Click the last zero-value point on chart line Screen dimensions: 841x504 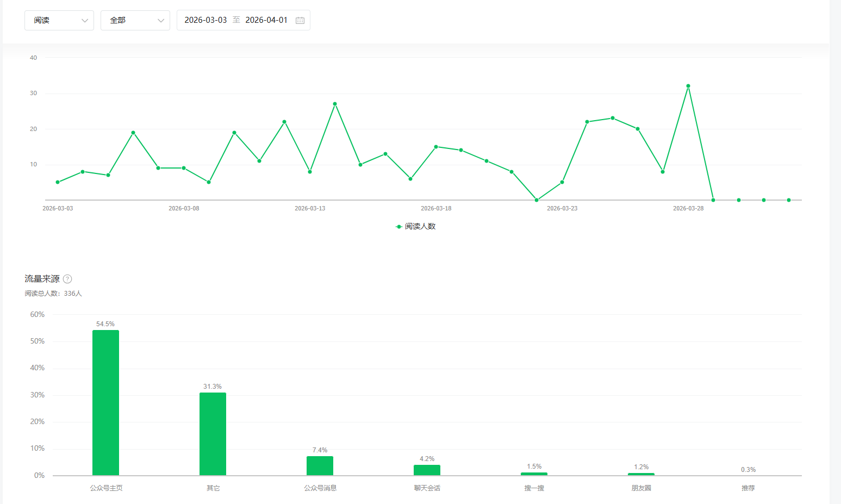coord(789,200)
